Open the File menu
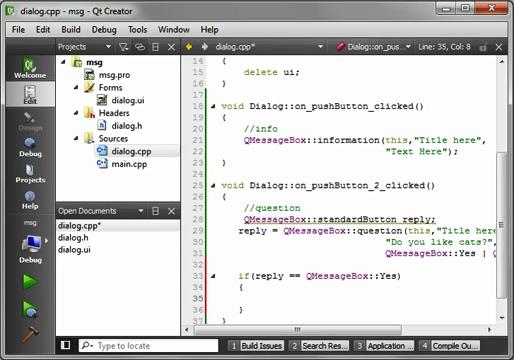The height and width of the screenshot is (360, 514). [x=18, y=30]
